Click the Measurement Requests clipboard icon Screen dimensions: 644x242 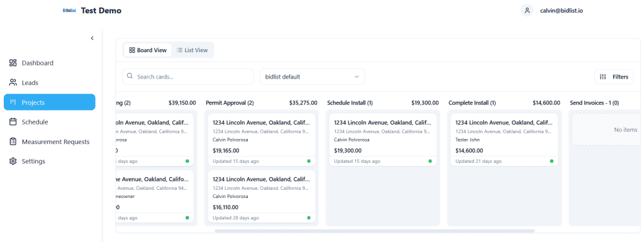[13, 141]
